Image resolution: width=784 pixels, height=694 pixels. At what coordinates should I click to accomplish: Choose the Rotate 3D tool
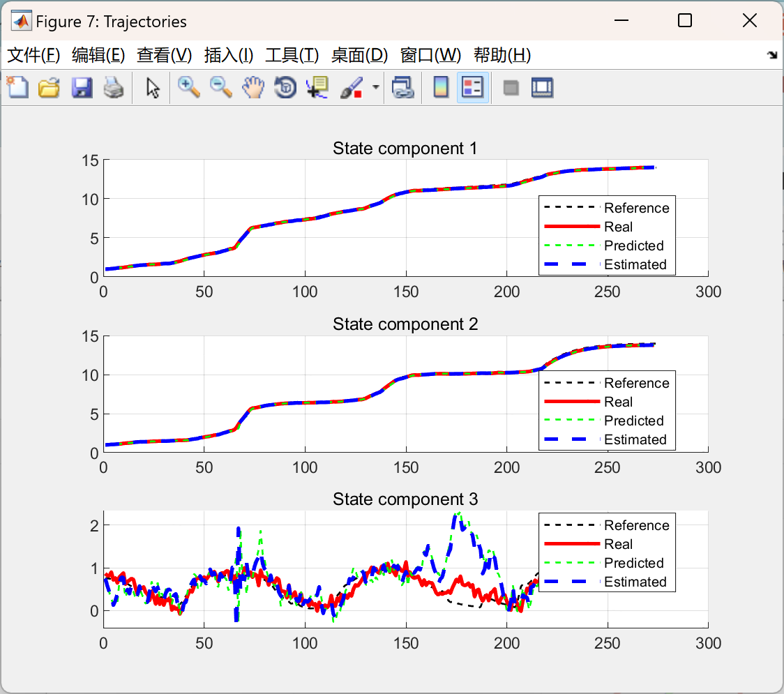(285, 87)
